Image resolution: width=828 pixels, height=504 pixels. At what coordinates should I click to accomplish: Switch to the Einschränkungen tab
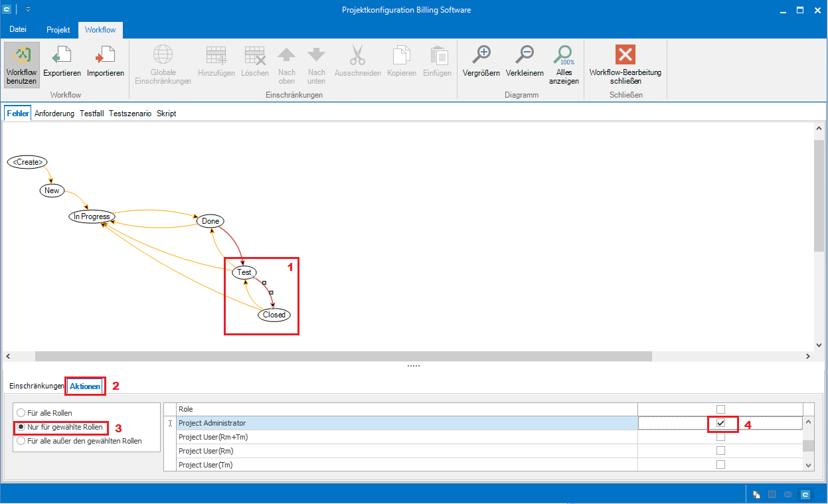click(x=37, y=386)
